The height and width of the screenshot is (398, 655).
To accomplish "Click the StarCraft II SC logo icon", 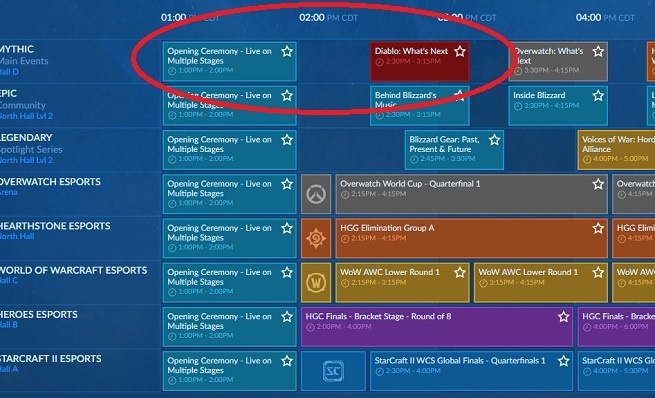I will click(333, 371).
